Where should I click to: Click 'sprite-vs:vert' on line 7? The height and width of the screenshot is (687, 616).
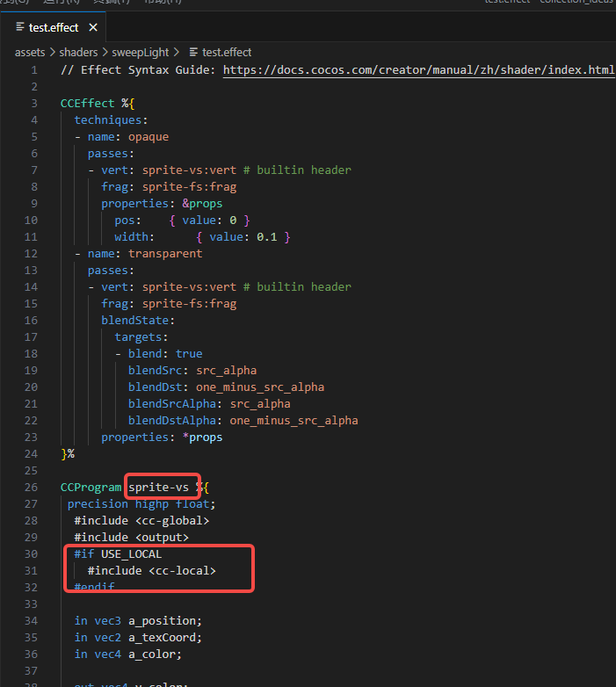click(189, 170)
